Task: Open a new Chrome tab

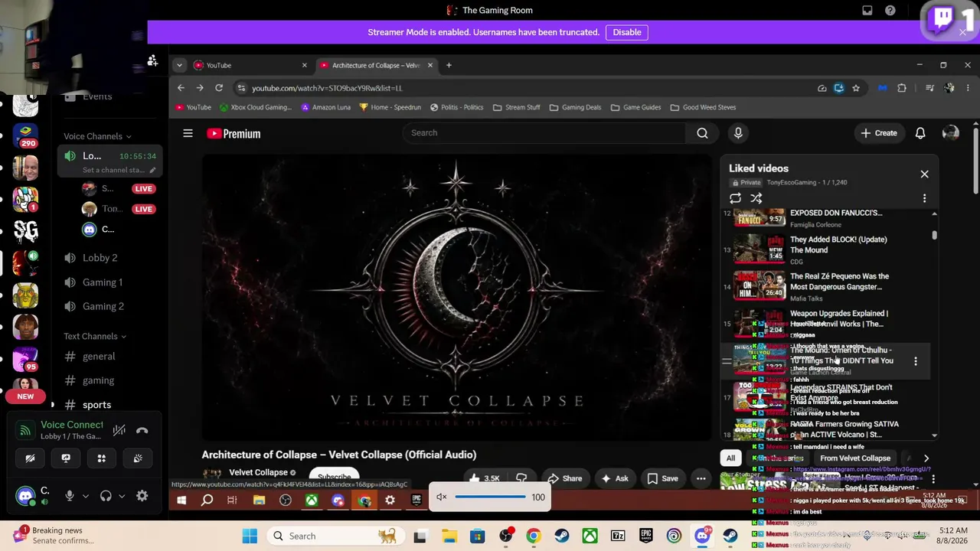Action: (x=449, y=65)
